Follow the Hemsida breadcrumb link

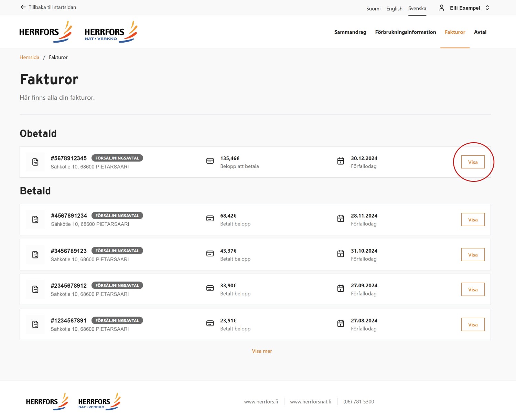pos(29,57)
